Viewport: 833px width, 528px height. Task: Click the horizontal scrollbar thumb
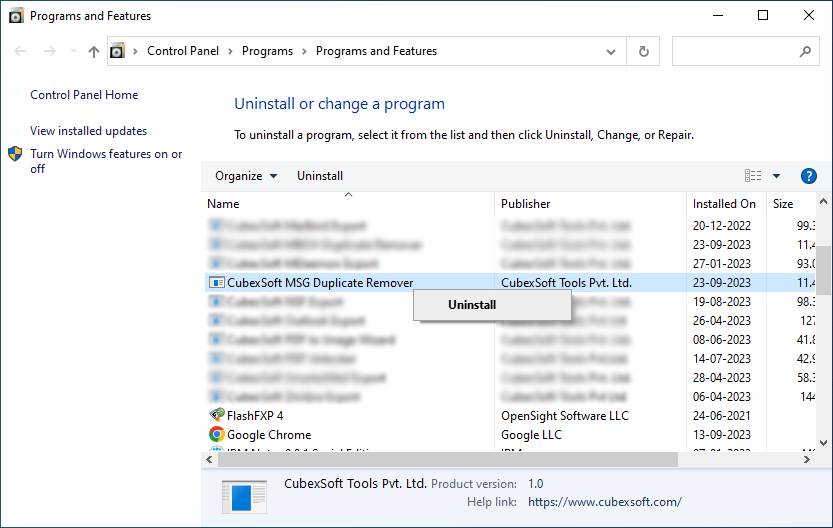[448, 459]
